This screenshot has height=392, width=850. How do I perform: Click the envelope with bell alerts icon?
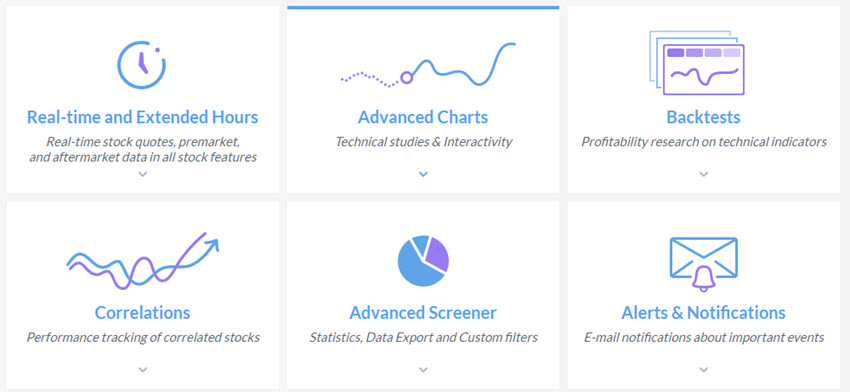pyautogui.click(x=704, y=265)
